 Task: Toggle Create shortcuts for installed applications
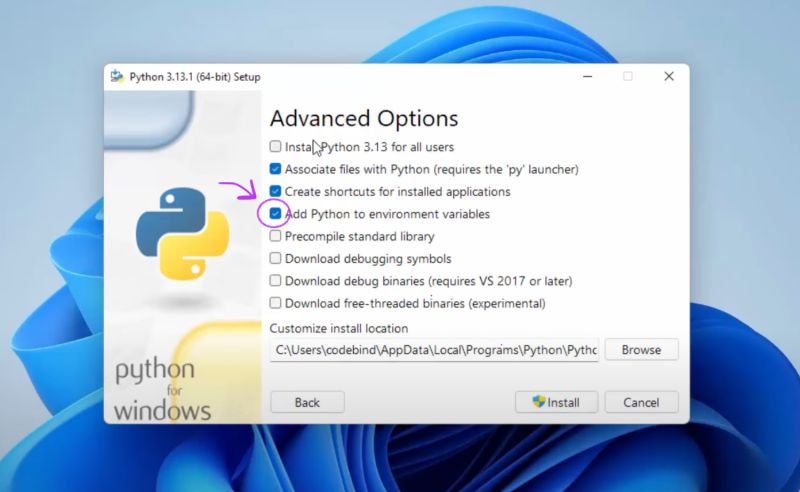click(x=276, y=191)
